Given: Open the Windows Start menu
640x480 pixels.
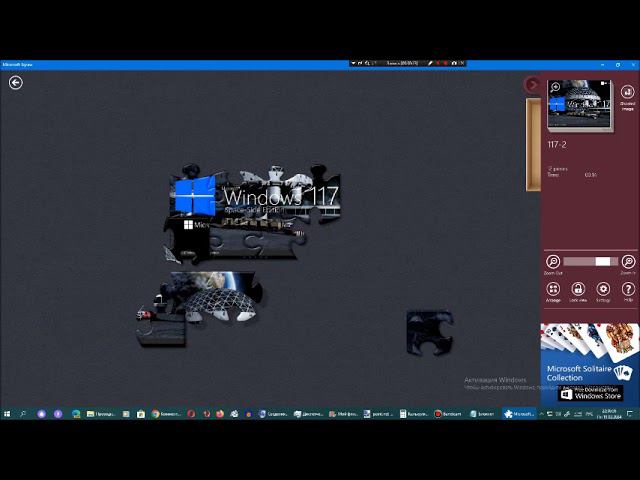Looking at the screenshot, I should [7, 414].
